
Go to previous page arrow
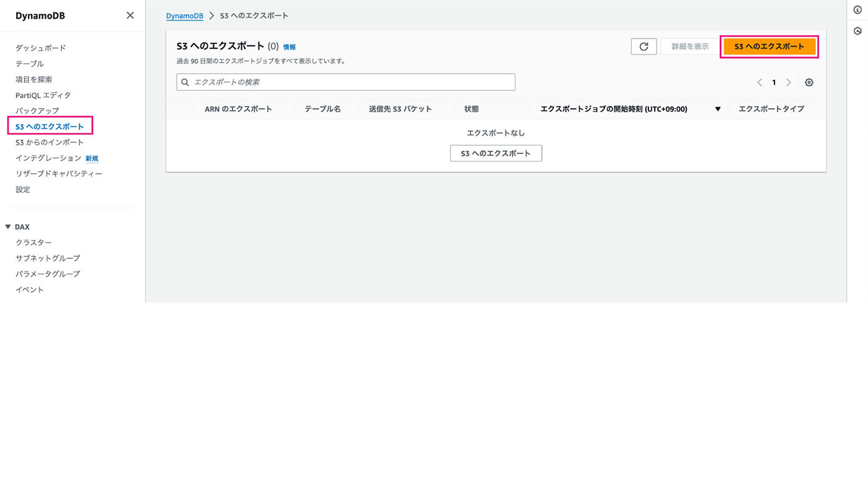(x=759, y=83)
